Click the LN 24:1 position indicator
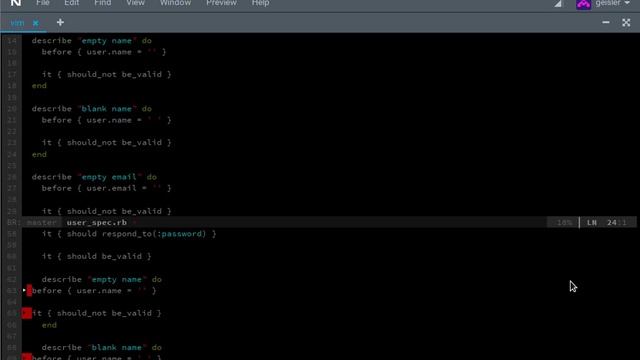The height and width of the screenshot is (360, 640). [x=608, y=222]
